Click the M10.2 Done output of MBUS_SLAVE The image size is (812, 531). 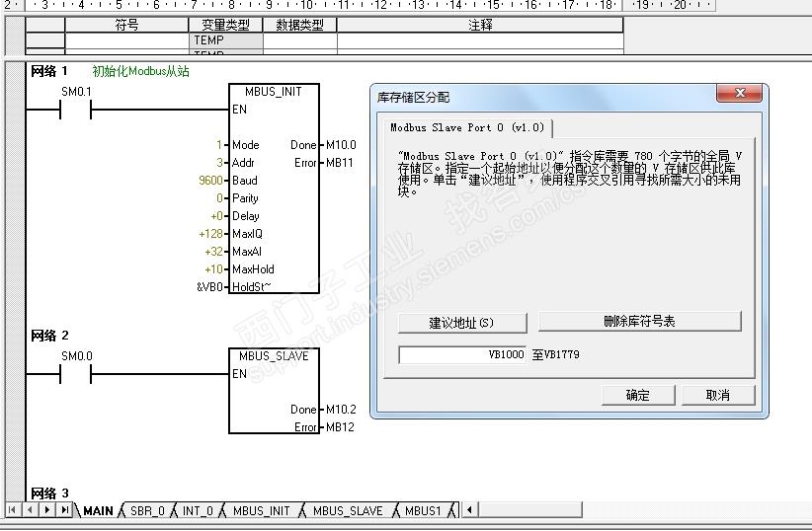point(341,410)
